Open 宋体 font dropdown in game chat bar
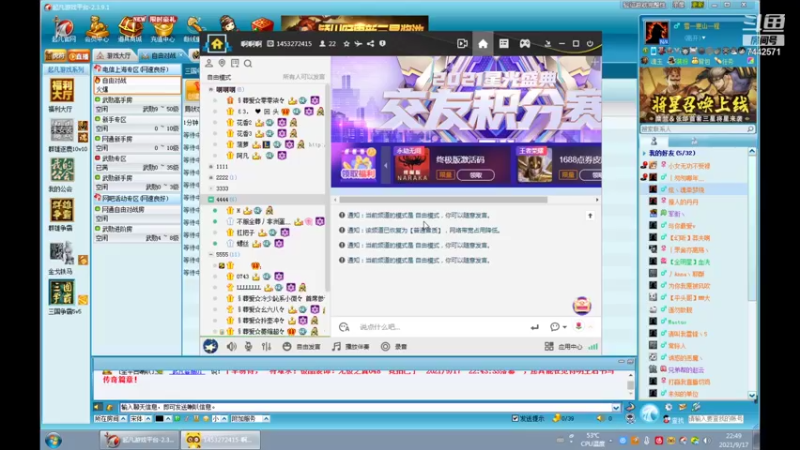Viewport: 800px width, 450px height. [141, 418]
